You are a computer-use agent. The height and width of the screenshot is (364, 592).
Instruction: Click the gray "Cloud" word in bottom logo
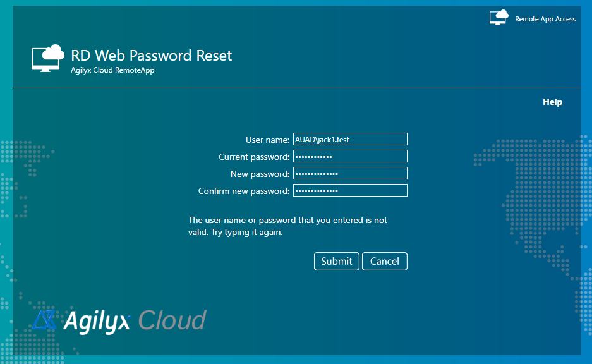pos(172,321)
